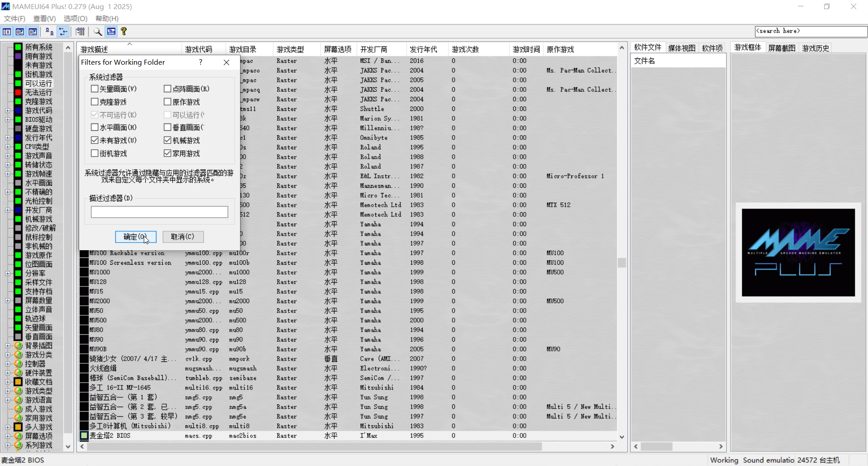Open the 文件(F) menu
The height and width of the screenshot is (466, 868).
[14, 19]
